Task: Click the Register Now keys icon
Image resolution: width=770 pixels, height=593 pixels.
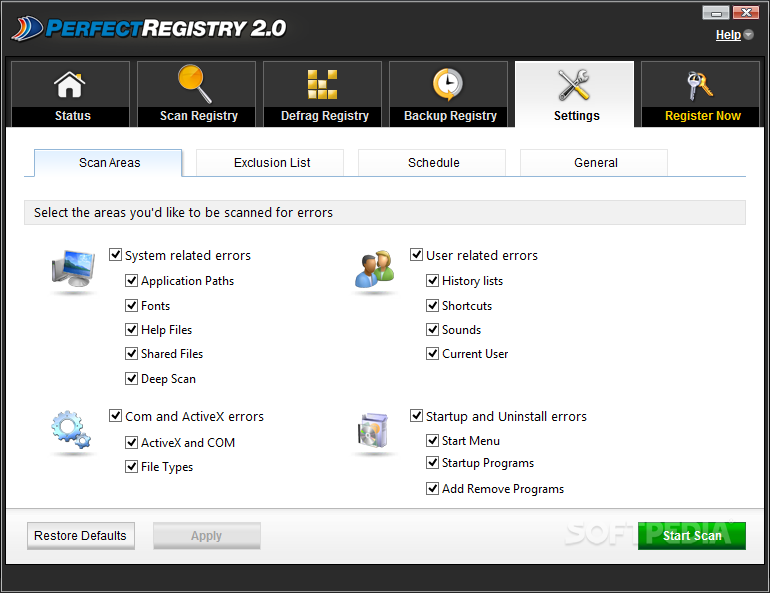Action: point(699,85)
